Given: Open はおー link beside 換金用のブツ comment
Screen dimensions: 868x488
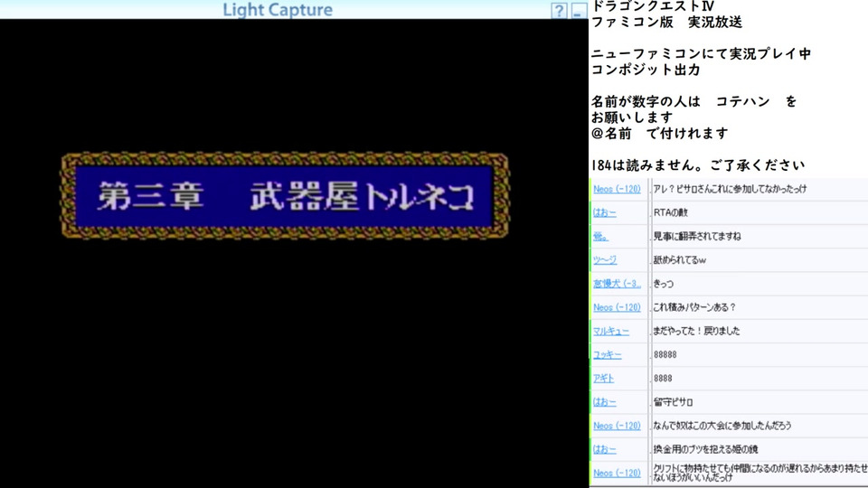Looking at the screenshot, I should (x=605, y=450).
